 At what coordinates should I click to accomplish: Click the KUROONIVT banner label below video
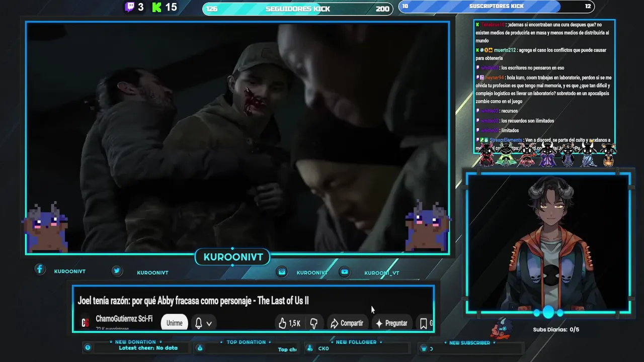[x=233, y=257]
